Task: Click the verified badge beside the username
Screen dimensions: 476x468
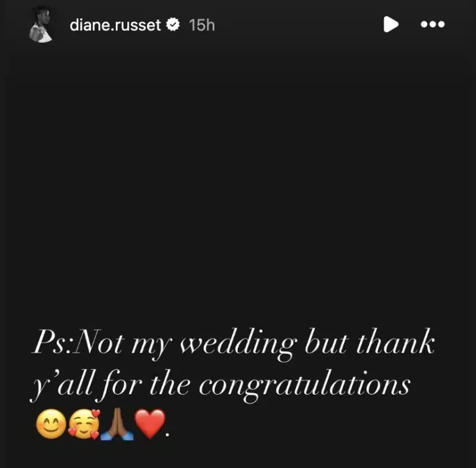Action: click(x=173, y=25)
